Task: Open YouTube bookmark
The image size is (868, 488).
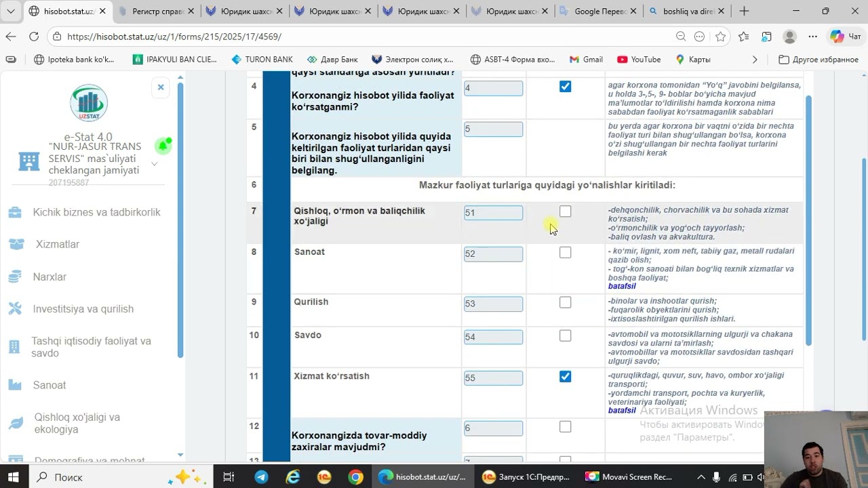Action: coord(638,60)
